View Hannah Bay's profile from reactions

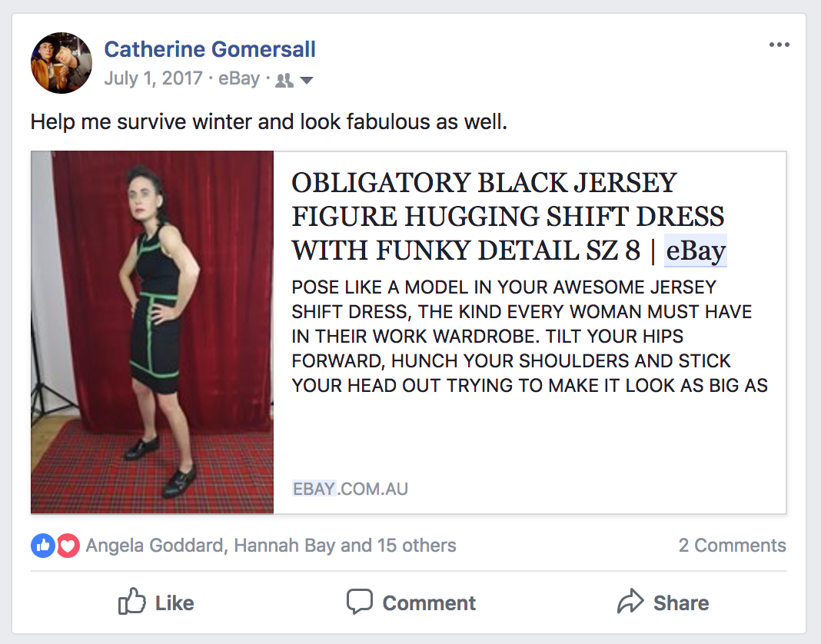pyautogui.click(x=284, y=546)
